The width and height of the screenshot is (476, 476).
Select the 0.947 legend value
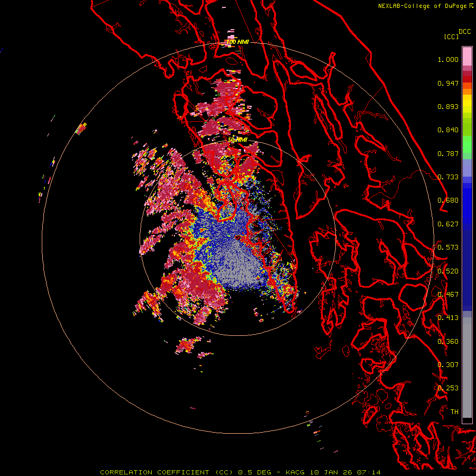[x=448, y=83]
